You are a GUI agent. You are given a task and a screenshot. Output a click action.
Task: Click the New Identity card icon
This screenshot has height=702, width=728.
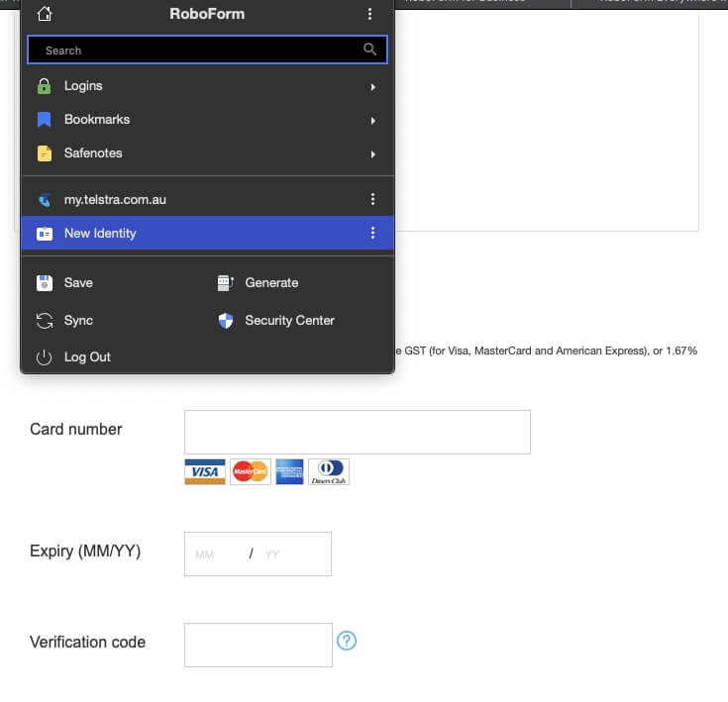pyautogui.click(x=45, y=234)
